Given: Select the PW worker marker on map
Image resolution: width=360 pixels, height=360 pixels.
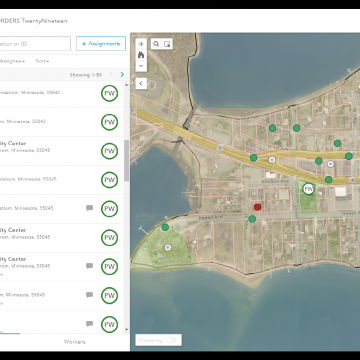Looking at the screenshot, I should tap(309, 189).
